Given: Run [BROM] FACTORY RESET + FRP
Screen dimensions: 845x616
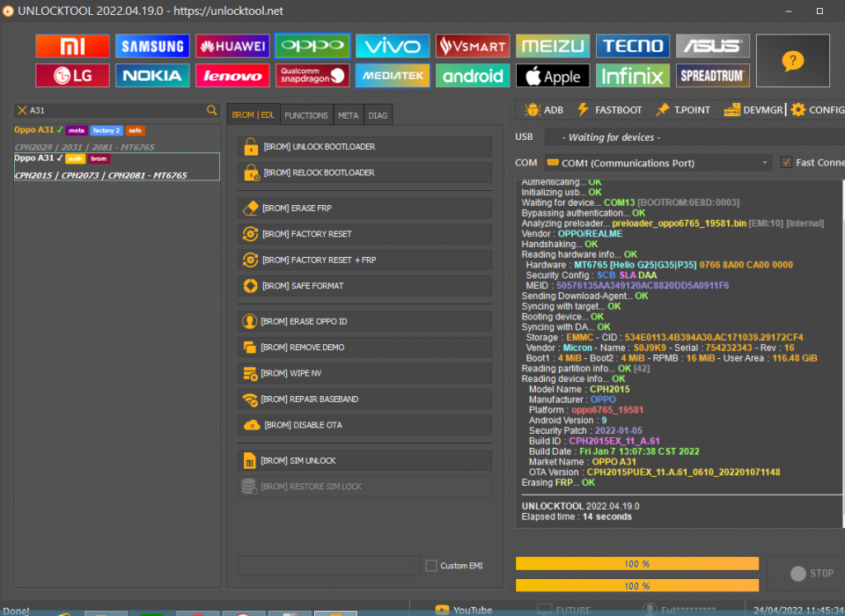Looking at the screenshot, I should pyautogui.click(x=364, y=260).
